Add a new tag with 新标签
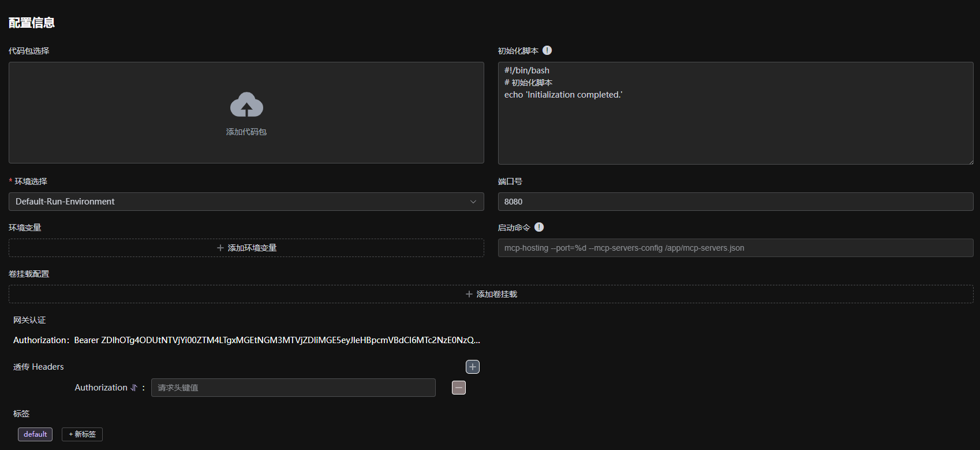The width and height of the screenshot is (980, 450). click(82, 434)
